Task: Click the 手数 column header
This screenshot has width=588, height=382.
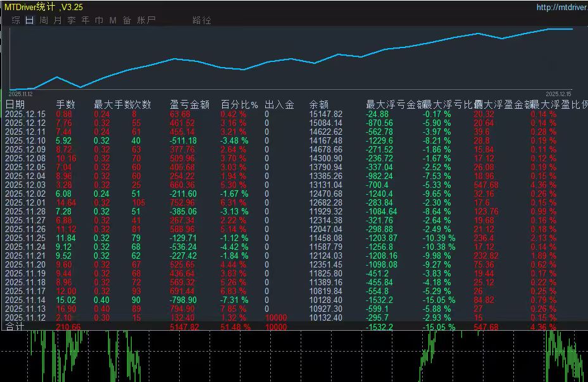Action: pos(66,104)
